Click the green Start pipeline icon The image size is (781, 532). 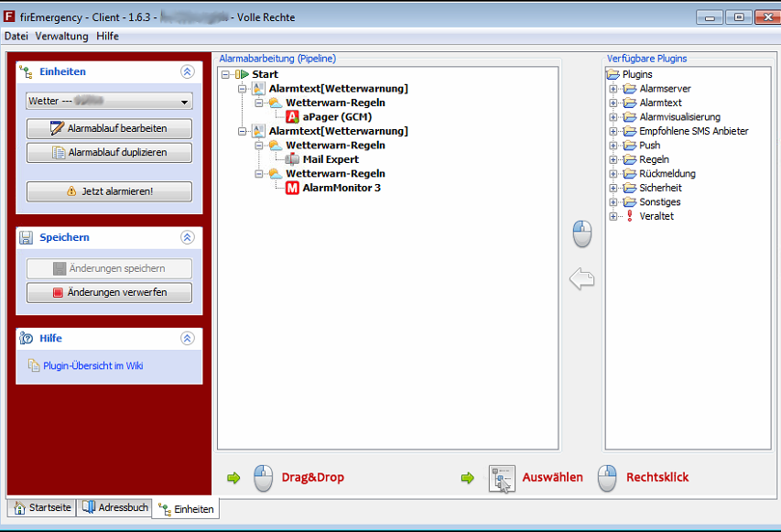click(x=243, y=74)
